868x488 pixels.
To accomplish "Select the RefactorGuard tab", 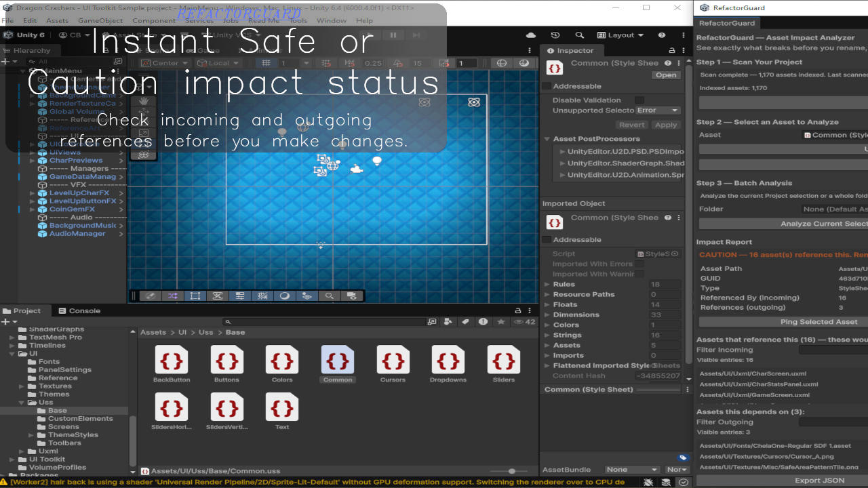I will coord(727,23).
